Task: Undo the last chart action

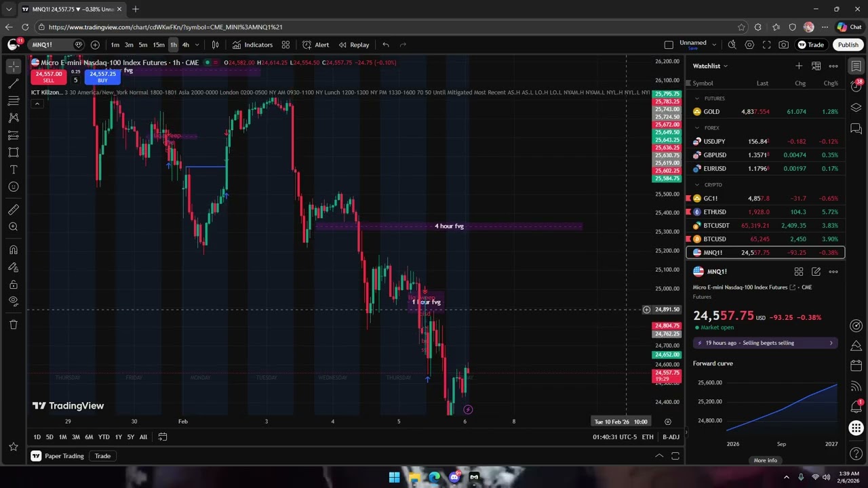Action: [x=386, y=45]
